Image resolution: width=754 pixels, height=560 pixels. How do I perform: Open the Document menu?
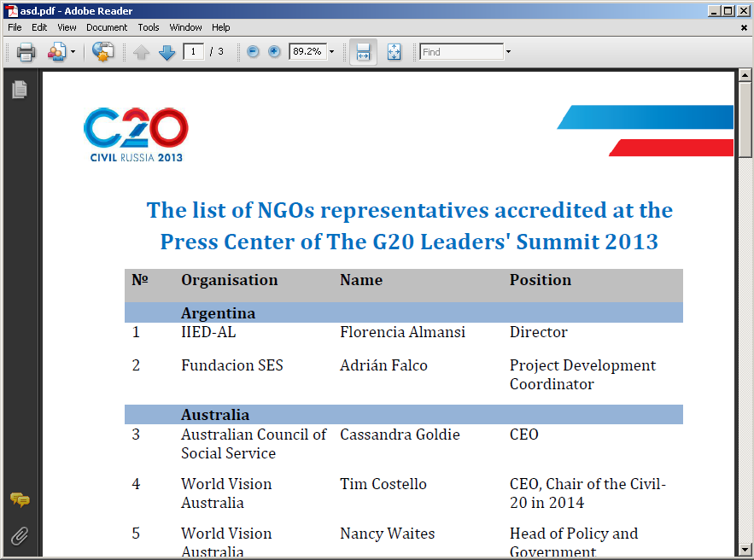coord(107,27)
